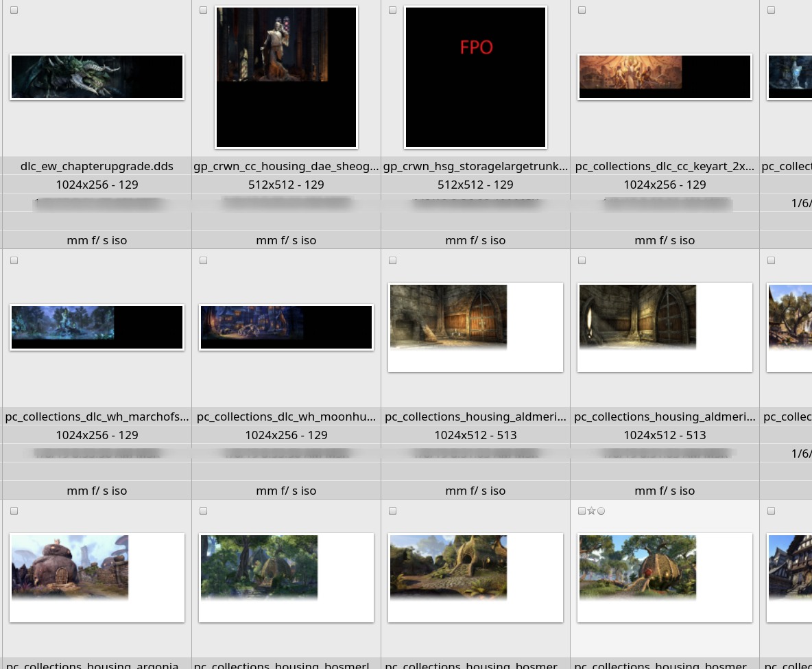Select the dragon thumbnail dlc_ew_chapterupgrade

coord(97,77)
